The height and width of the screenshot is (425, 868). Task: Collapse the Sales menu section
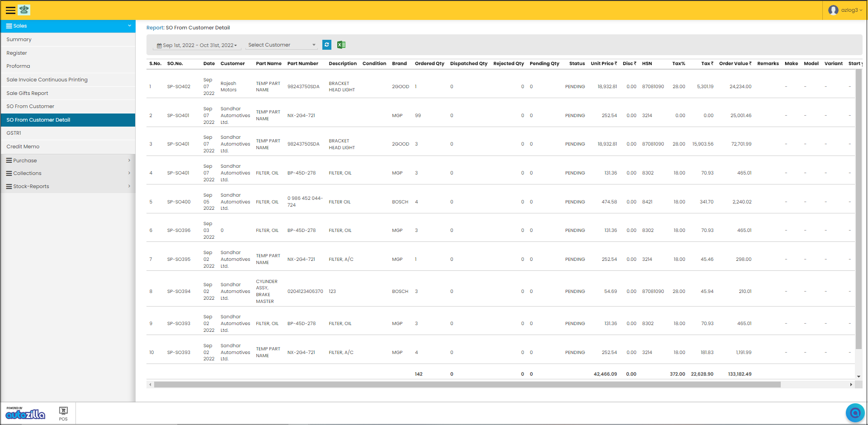(68, 26)
